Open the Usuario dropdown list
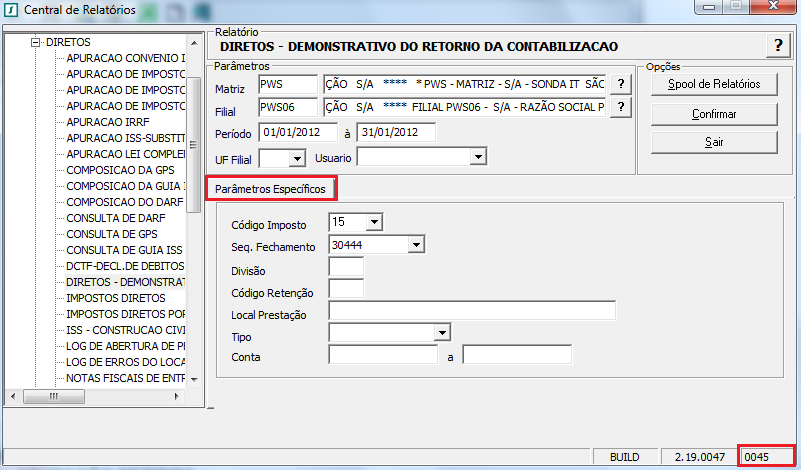 [x=478, y=157]
